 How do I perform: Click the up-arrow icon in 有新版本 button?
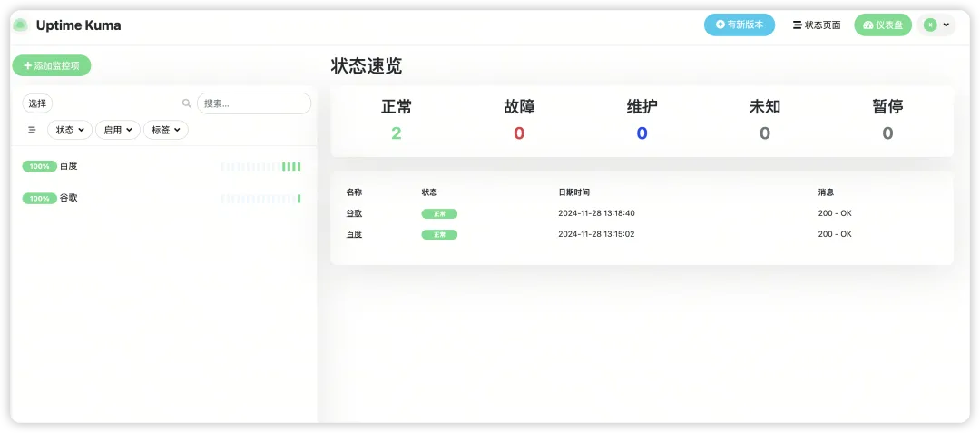[720, 25]
